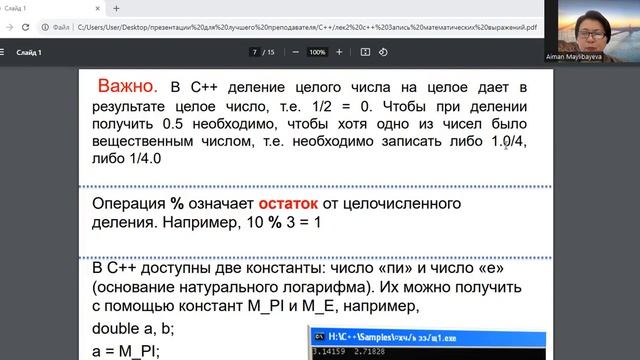This screenshot has width=640, height=360.
Task: Reload the PDF page
Action: [25, 27]
